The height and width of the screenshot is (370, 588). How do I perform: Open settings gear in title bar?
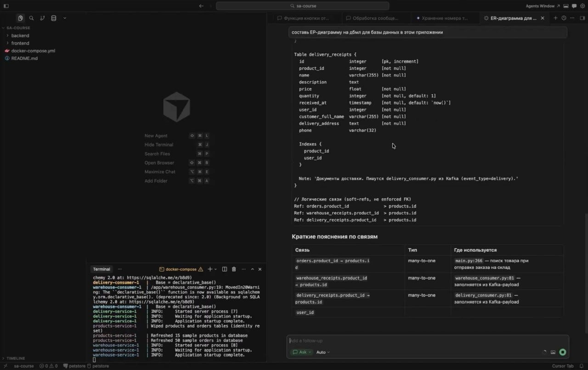click(x=582, y=6)
